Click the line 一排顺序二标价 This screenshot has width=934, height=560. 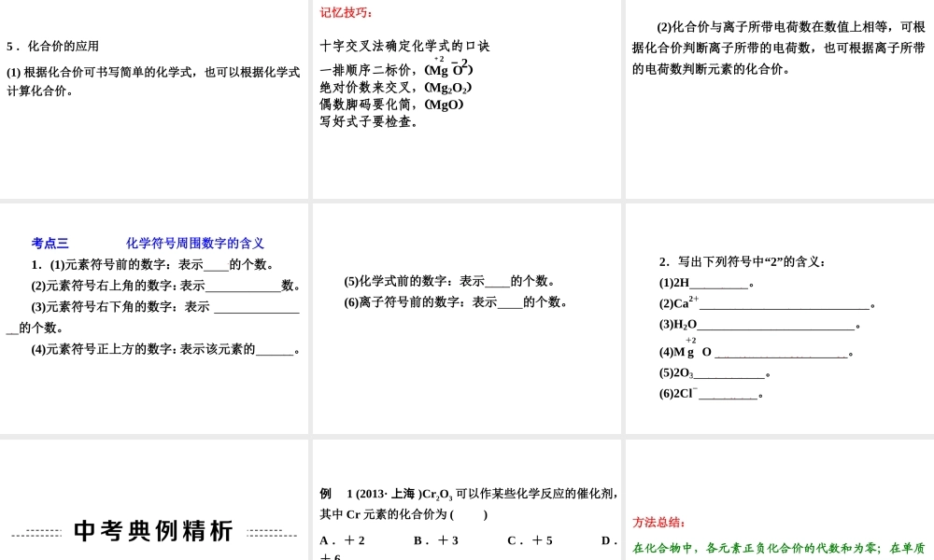397,68
